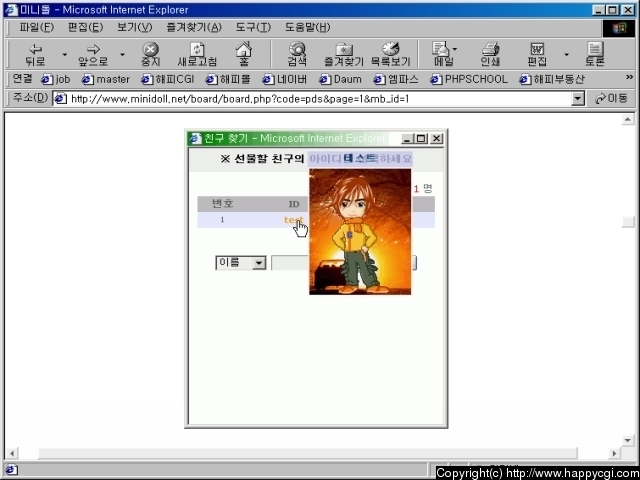Open the job link bar shortcut
This screenshot has height=480, width=640.
56,79
